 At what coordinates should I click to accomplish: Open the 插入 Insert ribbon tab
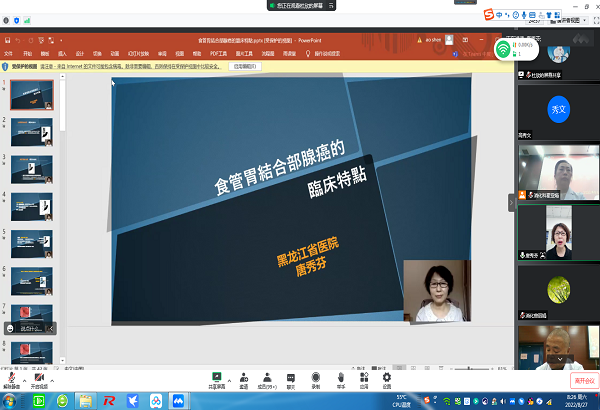pyautogui.click(x=62, y=53)
